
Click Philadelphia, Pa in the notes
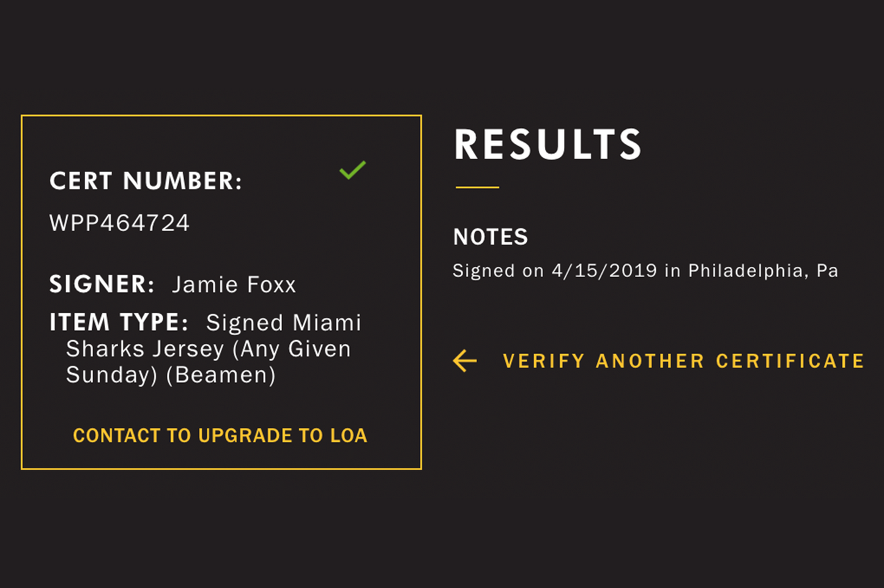pos(763,270)
